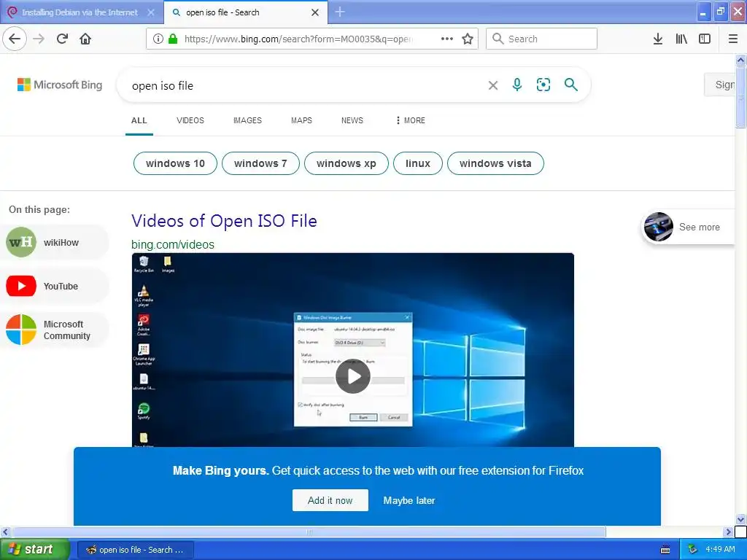Viewport: 747px width, 560px height.
Task: Clear the Bing search box with X
Action: pyautogui.click(x=493, y=85)
